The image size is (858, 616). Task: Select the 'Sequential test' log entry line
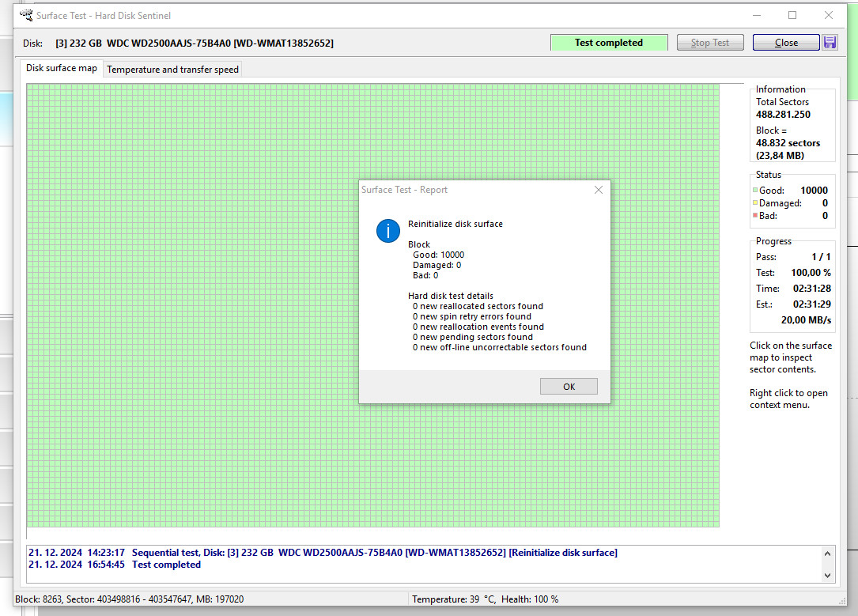316,553
